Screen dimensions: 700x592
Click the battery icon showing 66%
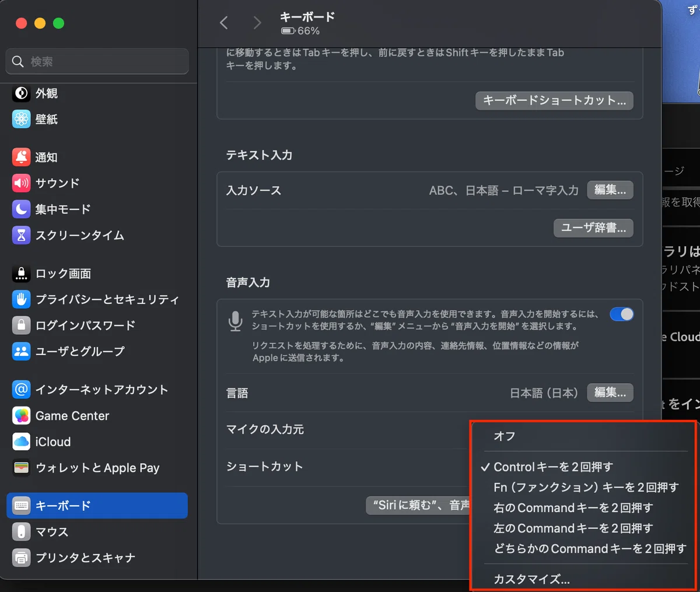(x=288, y=31)
